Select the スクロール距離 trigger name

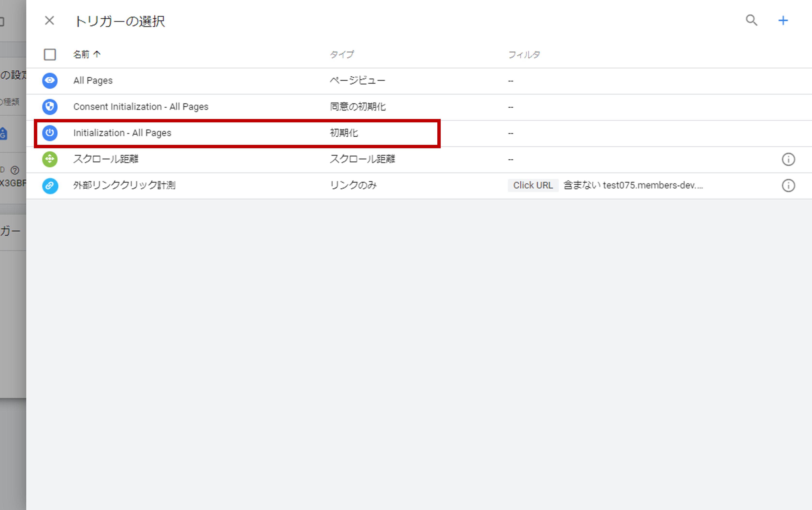(x=106, y=159)
